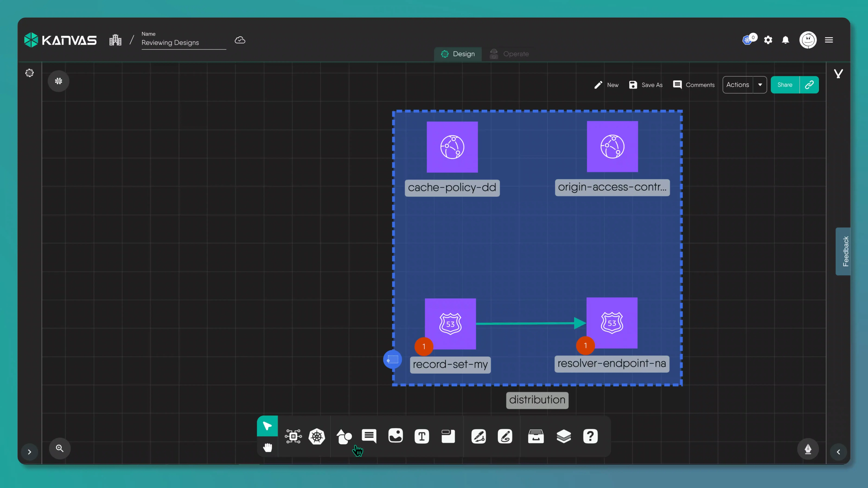Viewport: 868px width, 488px height.
Task: Select the layers stack icon
Action: click(563, 436)
